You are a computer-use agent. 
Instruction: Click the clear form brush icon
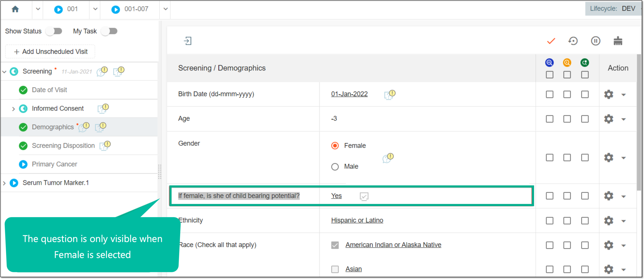pos(618,41)
